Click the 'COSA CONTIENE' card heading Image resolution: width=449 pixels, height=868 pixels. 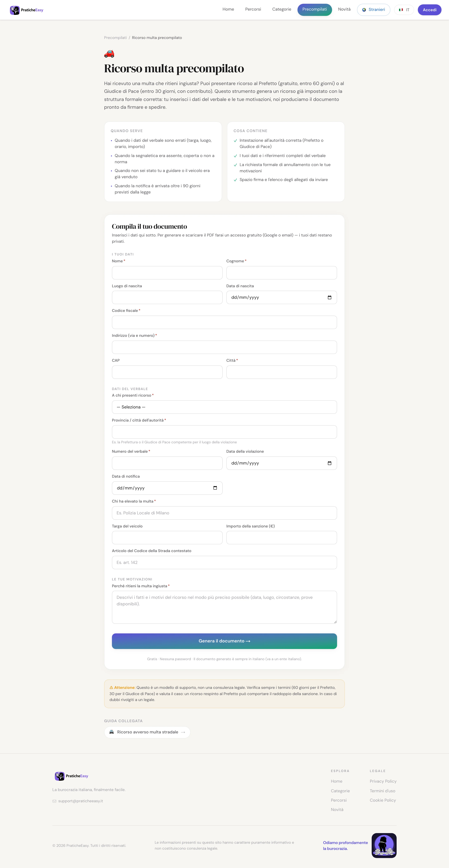250,131
